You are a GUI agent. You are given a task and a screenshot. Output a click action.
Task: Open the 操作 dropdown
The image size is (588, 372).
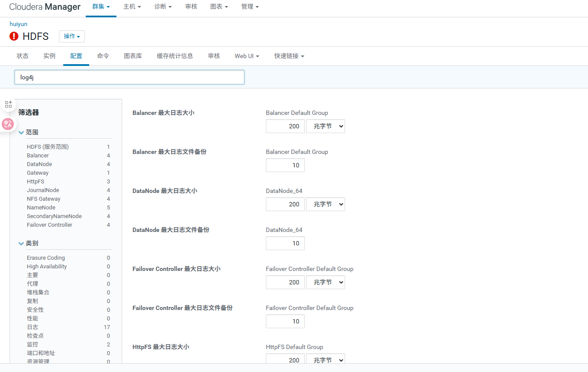coord(71,36)
